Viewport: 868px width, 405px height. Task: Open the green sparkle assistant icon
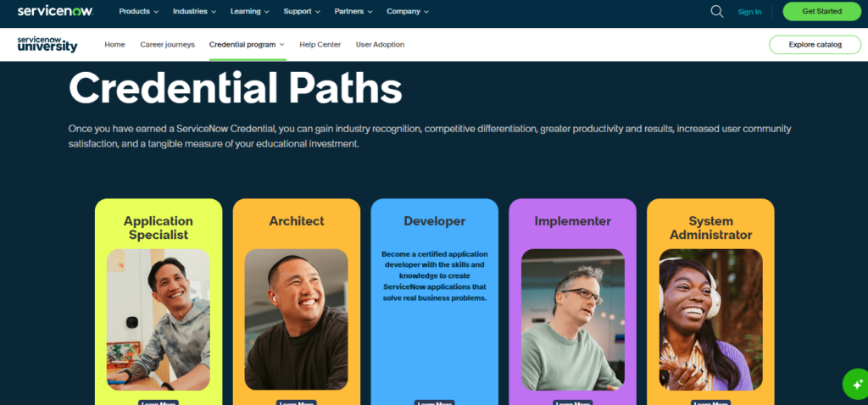tap(857, 384)
